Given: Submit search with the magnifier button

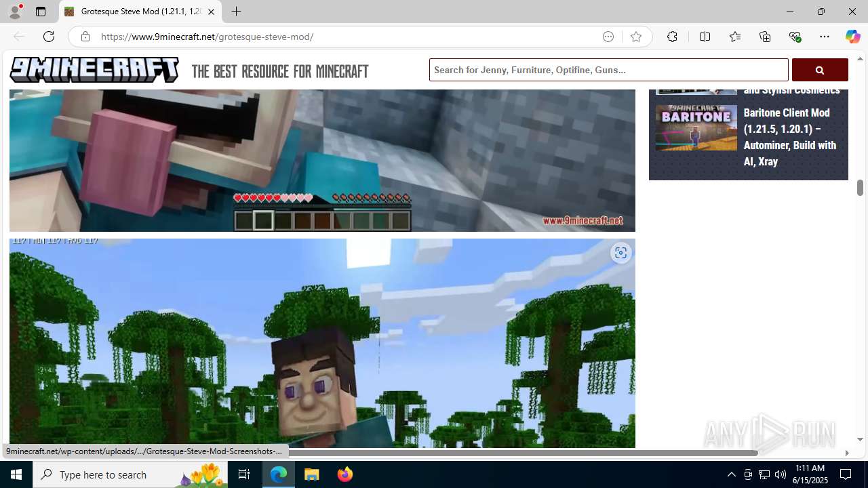Looking at the screenshot, I should (820, 70).
